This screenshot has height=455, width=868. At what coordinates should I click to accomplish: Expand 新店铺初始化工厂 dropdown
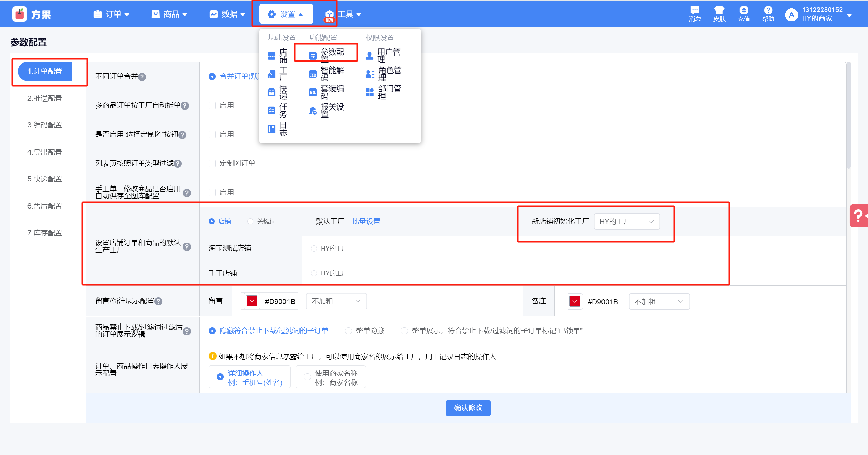point(627,222)
